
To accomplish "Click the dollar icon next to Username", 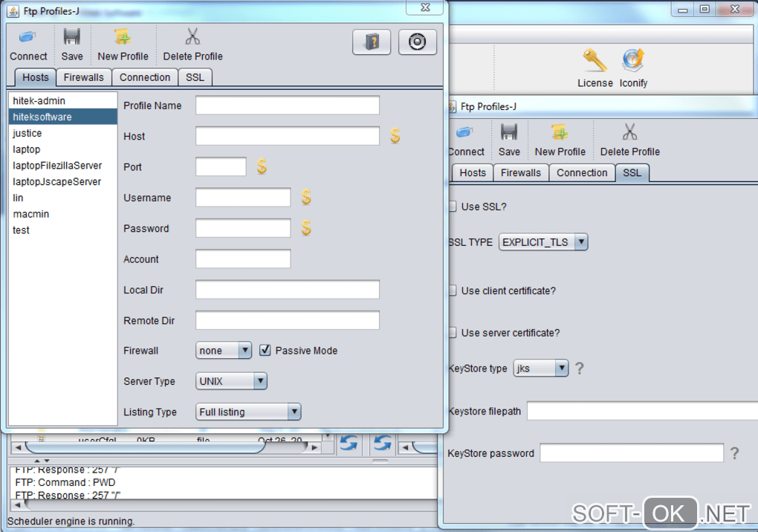I will pyautogui.click(x=306, y=197).
